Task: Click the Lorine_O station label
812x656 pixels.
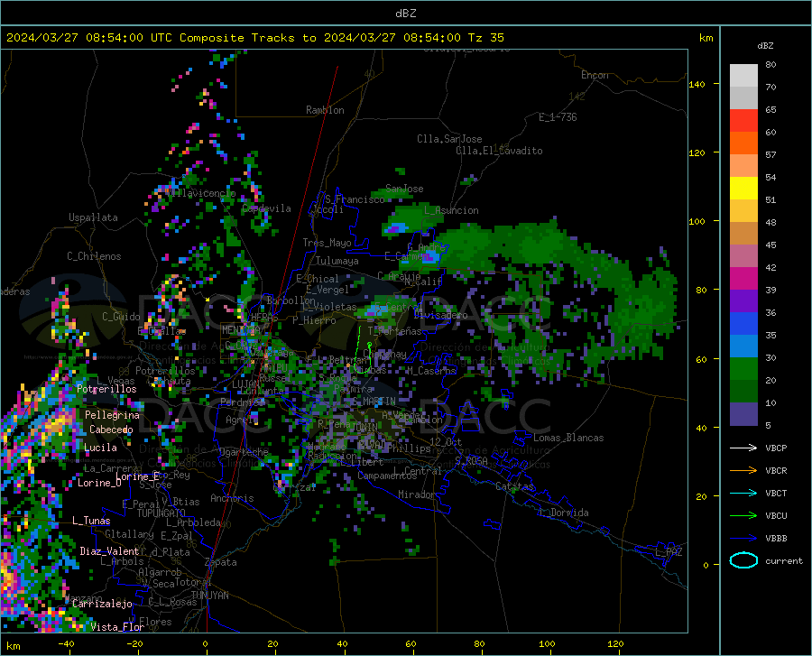Action: pos(99,483)
